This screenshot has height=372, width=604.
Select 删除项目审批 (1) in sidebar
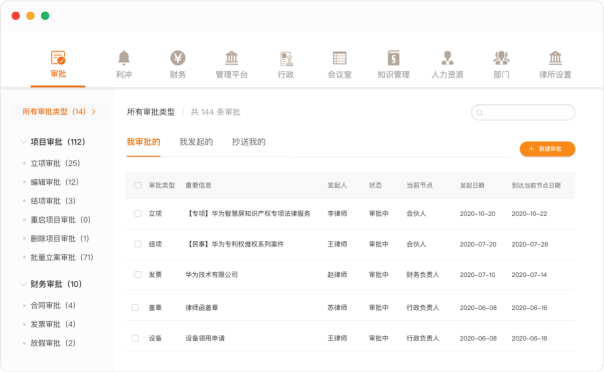[60, 238]
